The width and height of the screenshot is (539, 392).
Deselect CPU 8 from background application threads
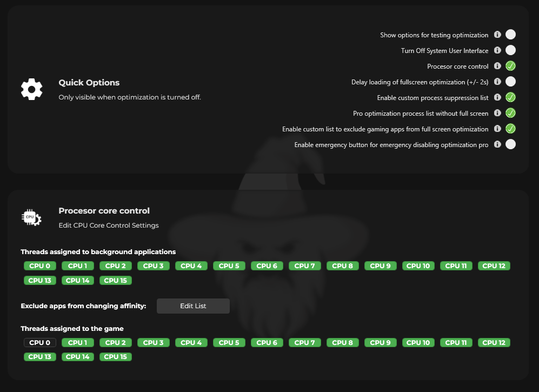[x=342, y=265]
